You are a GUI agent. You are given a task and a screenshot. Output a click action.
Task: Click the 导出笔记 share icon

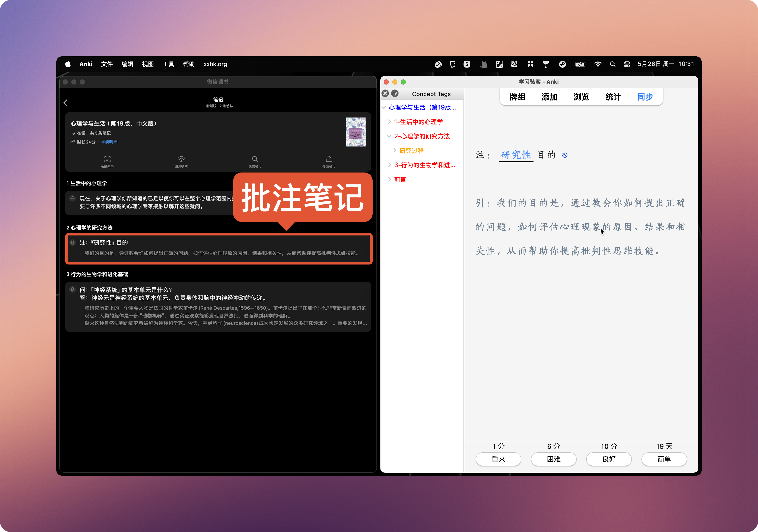tap(329, 159)
